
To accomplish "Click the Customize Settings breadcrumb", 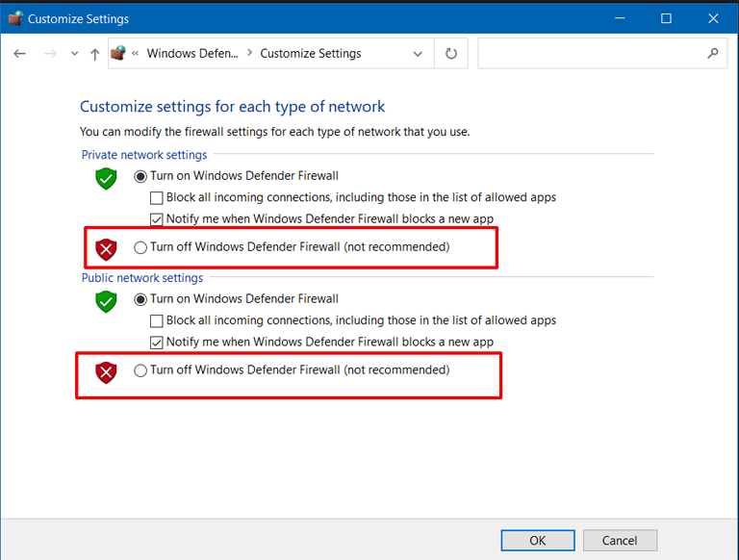I will 311,53.
